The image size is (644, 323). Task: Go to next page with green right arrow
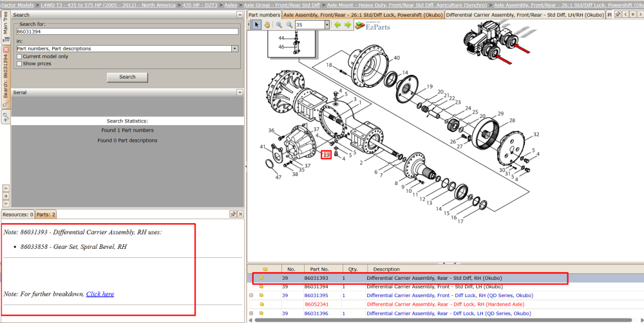coord(348,24)
